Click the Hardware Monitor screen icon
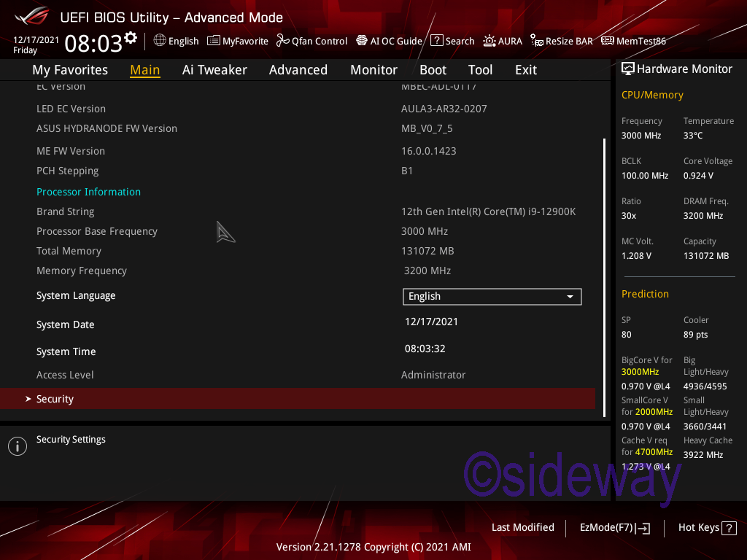The image size is (747, 560). [628, 69]
